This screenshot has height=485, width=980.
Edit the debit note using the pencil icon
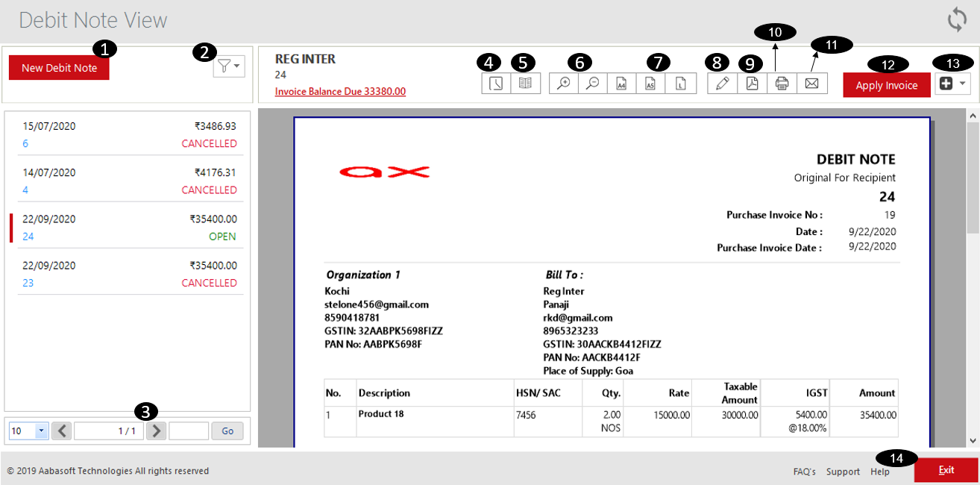[x=721, y=83]
